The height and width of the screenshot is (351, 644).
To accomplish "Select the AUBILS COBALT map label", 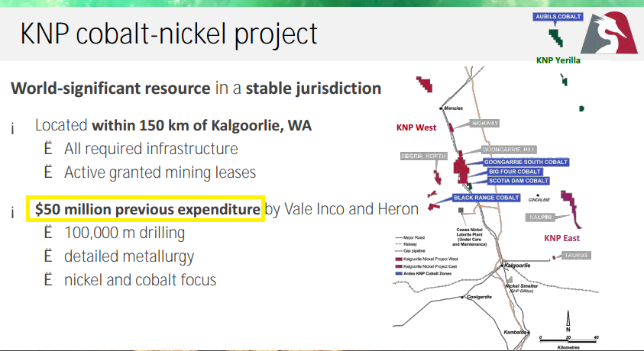I will pos(558,17).
